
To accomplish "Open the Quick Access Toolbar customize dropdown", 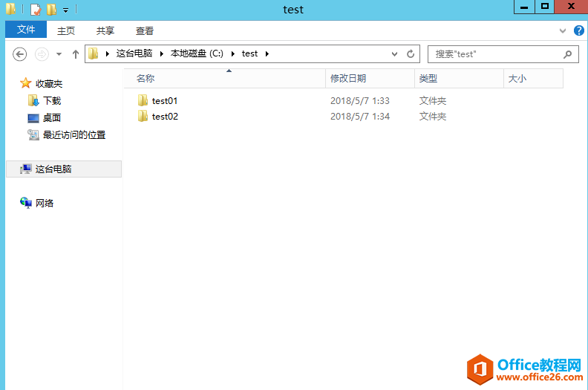I will pyautogui.click(x=65, y=10).
